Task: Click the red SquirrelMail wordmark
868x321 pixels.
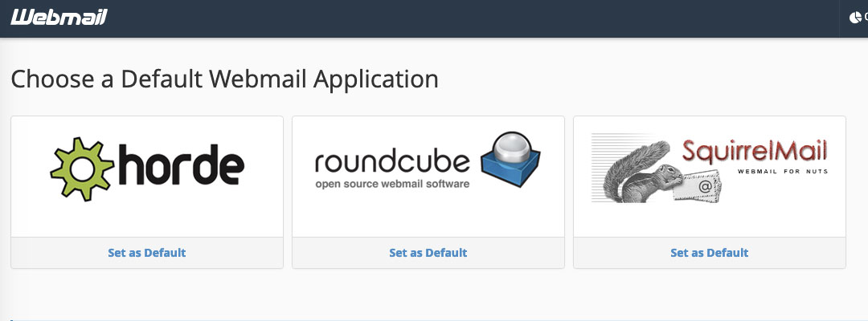Action: point(755,151)
